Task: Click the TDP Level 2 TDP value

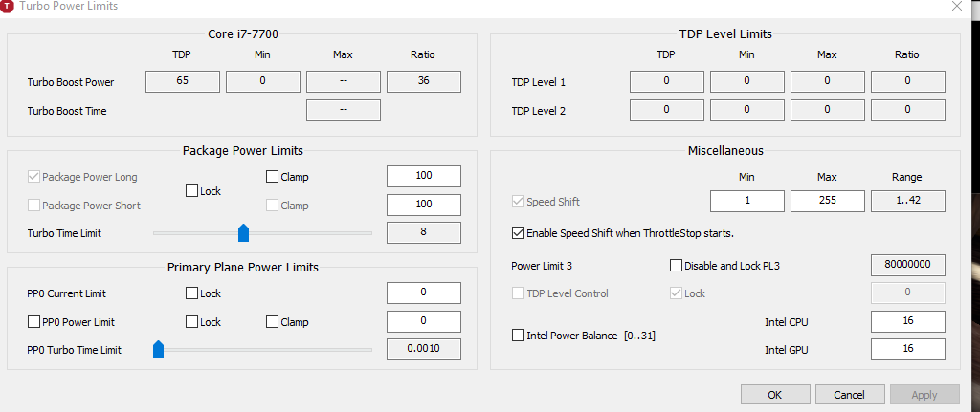Action: tap(666, 111)
